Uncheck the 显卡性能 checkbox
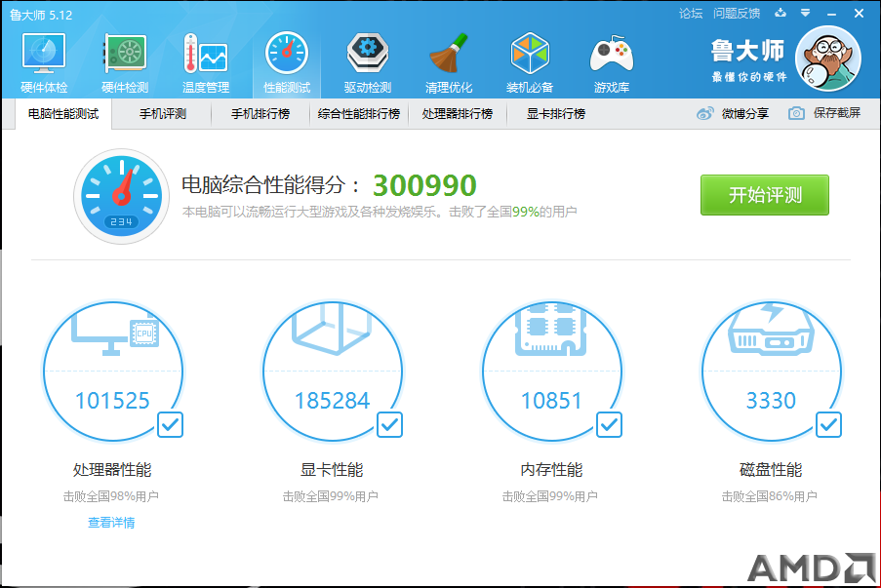Screen dimensions: 881x588 click(x=389, y=424)
